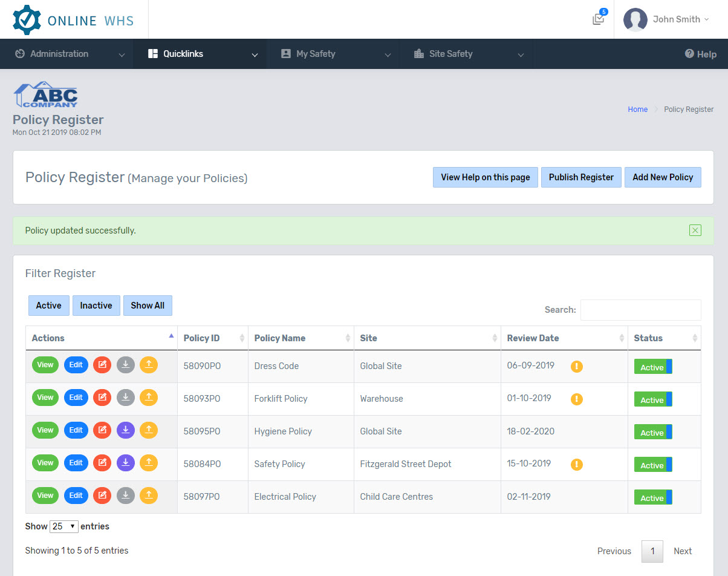728x576 pixels.
Task: Click the Add New Policy button
Action: point(663,177)
